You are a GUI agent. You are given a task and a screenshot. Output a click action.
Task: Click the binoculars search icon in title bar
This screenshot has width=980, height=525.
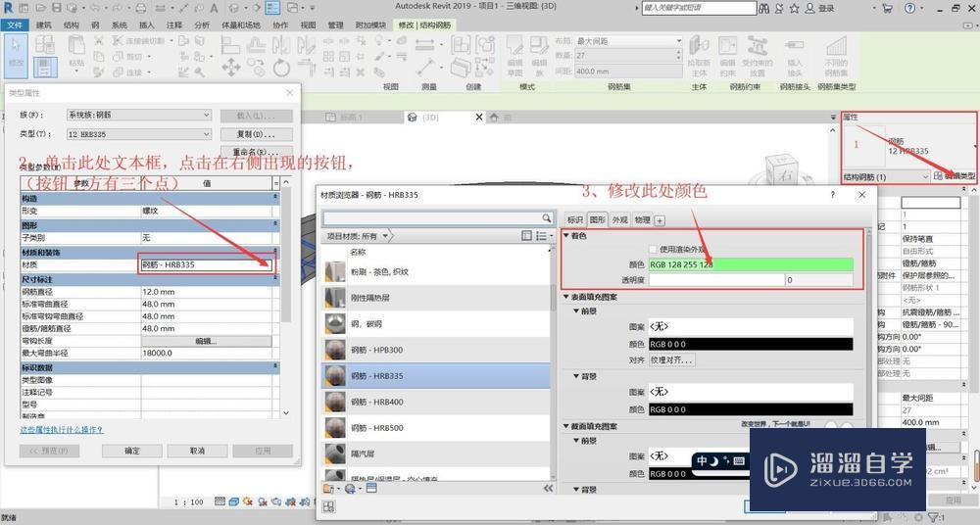point(764,8)
